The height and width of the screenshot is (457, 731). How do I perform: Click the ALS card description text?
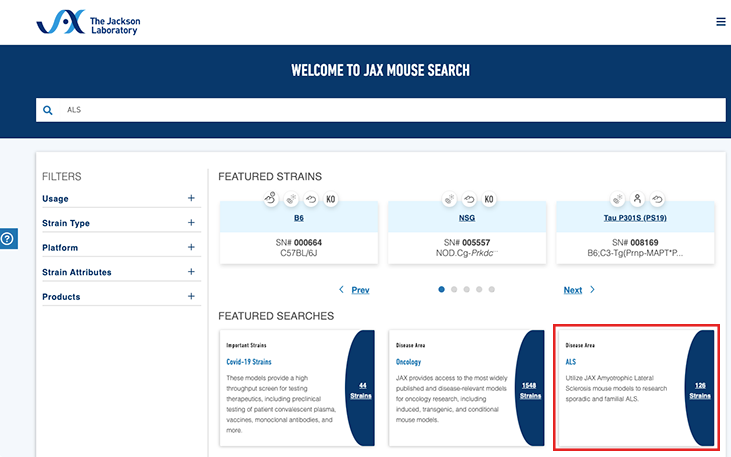pos(616,388)
